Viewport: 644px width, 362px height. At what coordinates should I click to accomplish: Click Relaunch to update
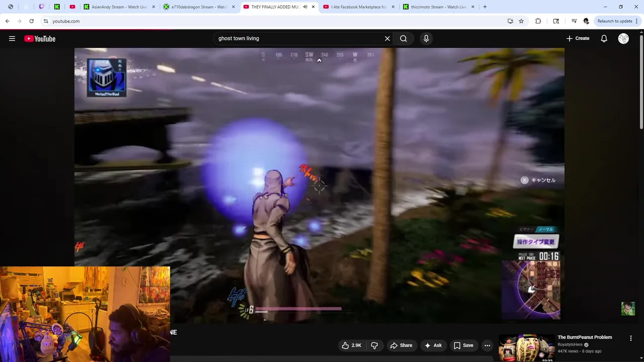click(x=615, y=21)
